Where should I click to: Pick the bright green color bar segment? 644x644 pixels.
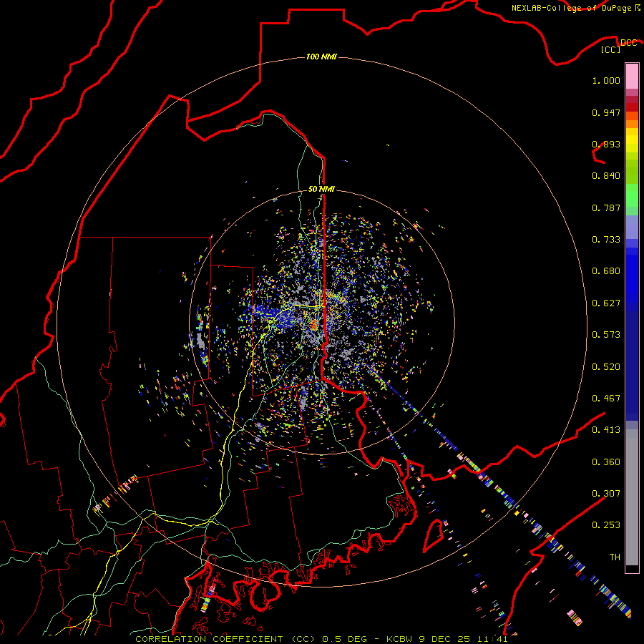click(632, 195)
